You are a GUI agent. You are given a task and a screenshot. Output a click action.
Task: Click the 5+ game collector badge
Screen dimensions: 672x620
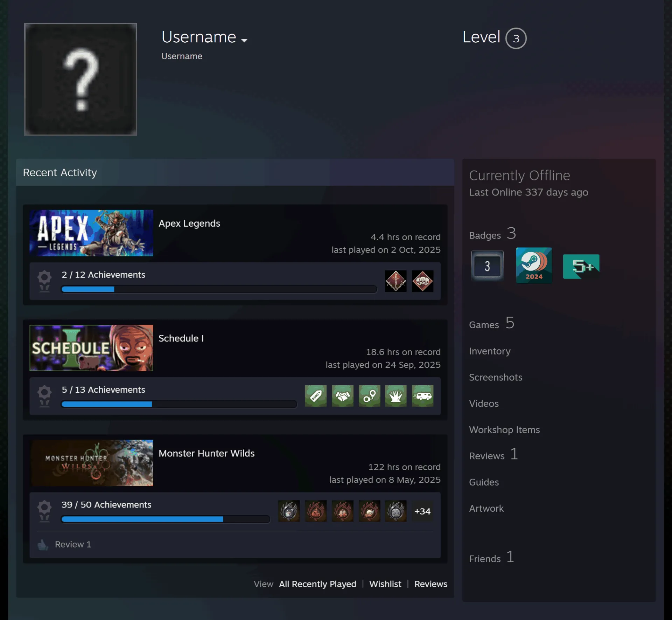coord(581,266)
